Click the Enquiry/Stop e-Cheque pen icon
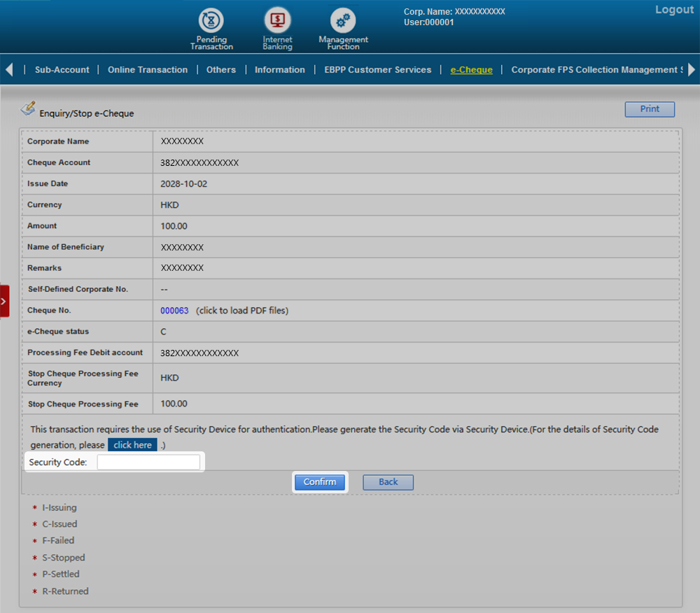700x613 pixels. 28,108
